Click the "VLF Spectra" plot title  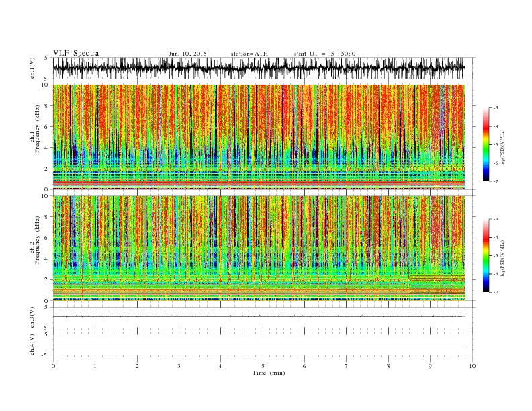(76, 53)
